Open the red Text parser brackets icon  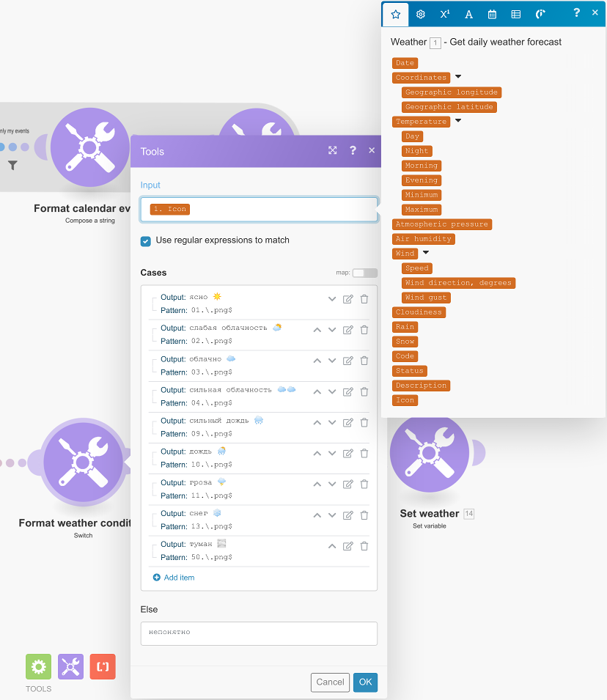pyautogui.click(x=103, y=666)
